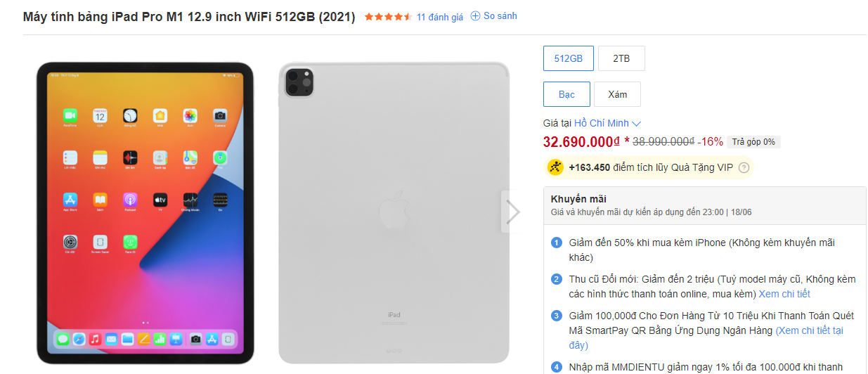Open the 11 đánh giá reviews link
Image resolution: width=868 pixels, height=374 pixels.
440,17
